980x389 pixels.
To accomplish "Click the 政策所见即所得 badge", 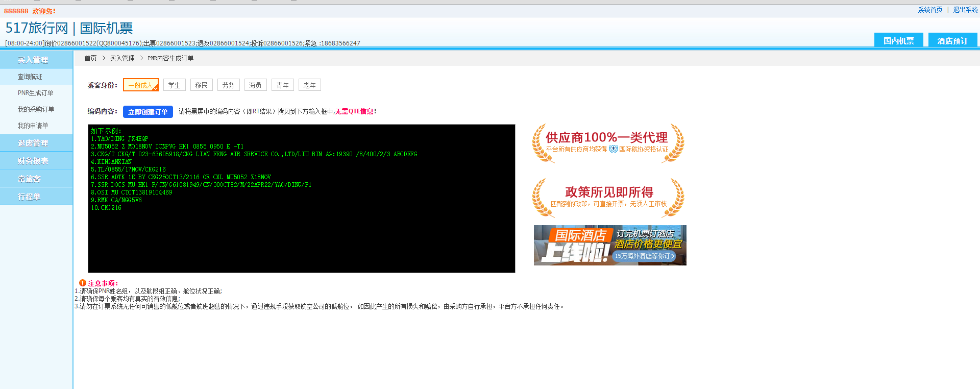I will click(607, 198).
